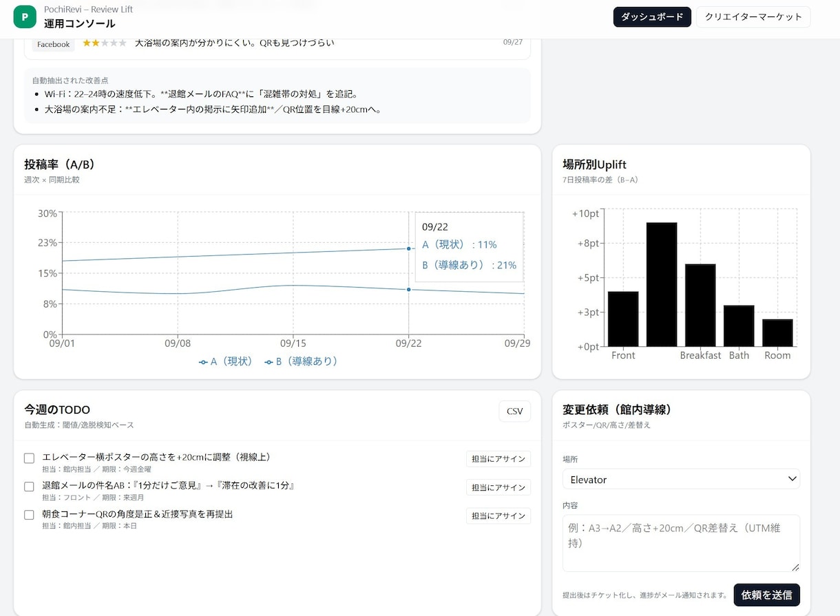Click the Front bar in Uplift chart
Screen dimensions: 840x616
click(623, 319)
